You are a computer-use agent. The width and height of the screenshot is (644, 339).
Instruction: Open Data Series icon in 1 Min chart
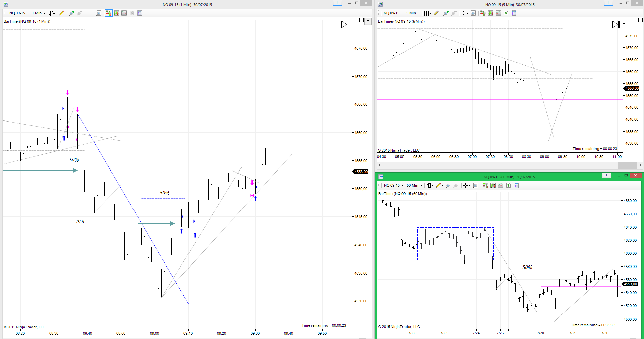[x=116, y=13]
